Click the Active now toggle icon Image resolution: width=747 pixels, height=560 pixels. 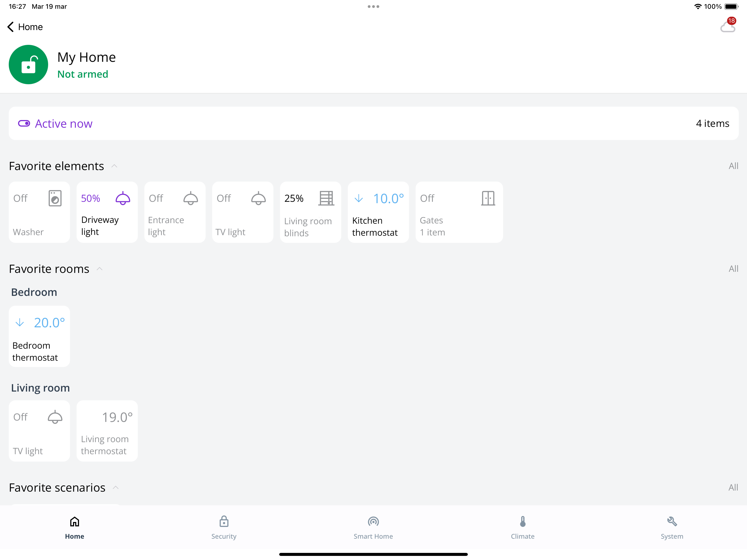pyautogui.click(x=24, y=123)
